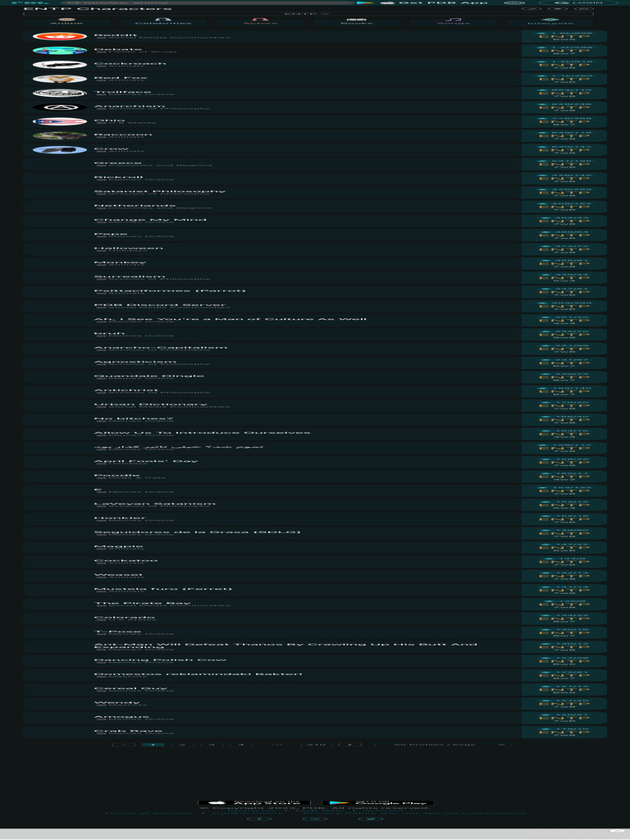This screenshot has width=630, height=840.
Task: Click the ENTP vote badge for Amogus
Action: tap(564, 718)
